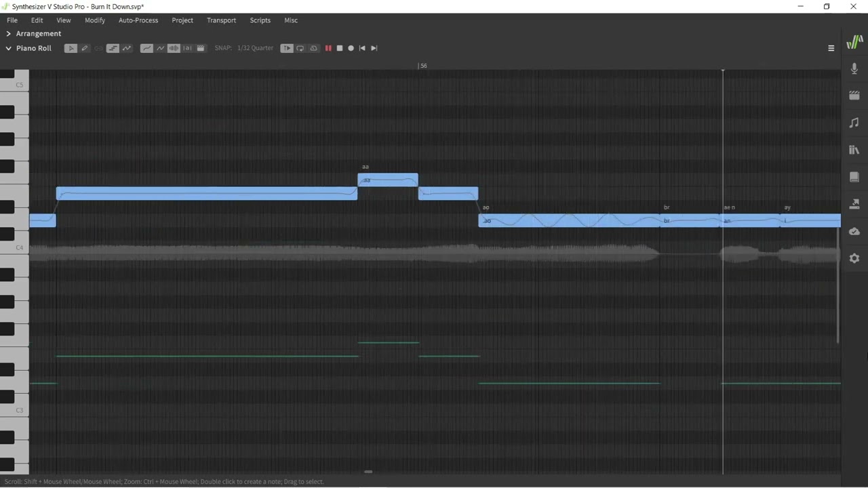Image resolution: width=868 pixels, height=488 pixels.
Task: Select the smooth curve parameter tool
Action: 146,48
